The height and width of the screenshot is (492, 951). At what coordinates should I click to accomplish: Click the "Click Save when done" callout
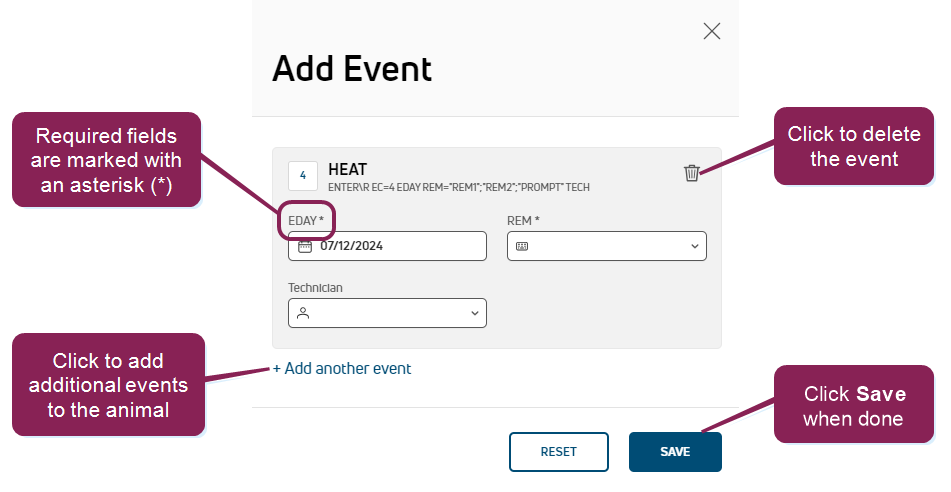(853, 406)
